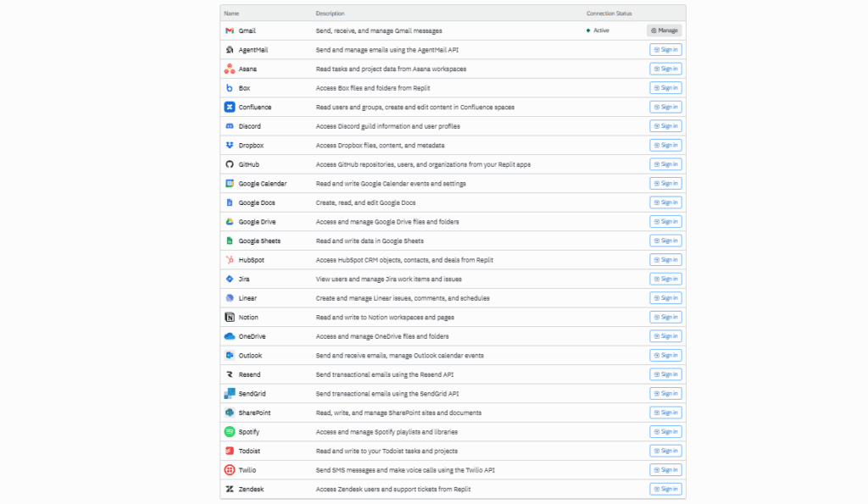
Task: Sign in to Google Drive
Action: 665,222
